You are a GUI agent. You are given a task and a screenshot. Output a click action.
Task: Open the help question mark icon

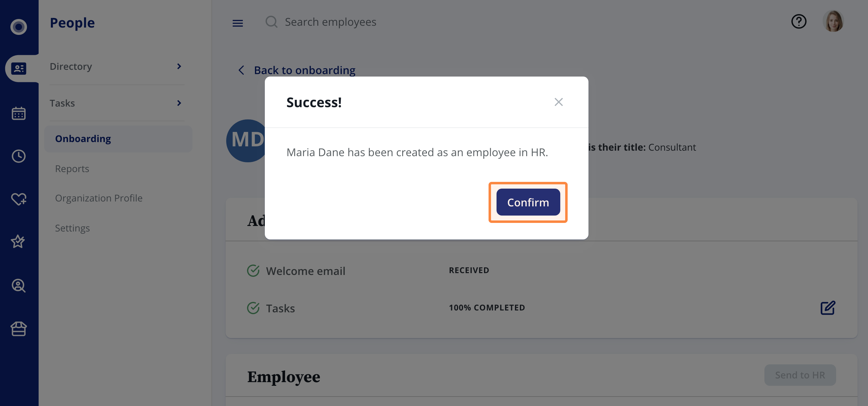pos(799,21)
